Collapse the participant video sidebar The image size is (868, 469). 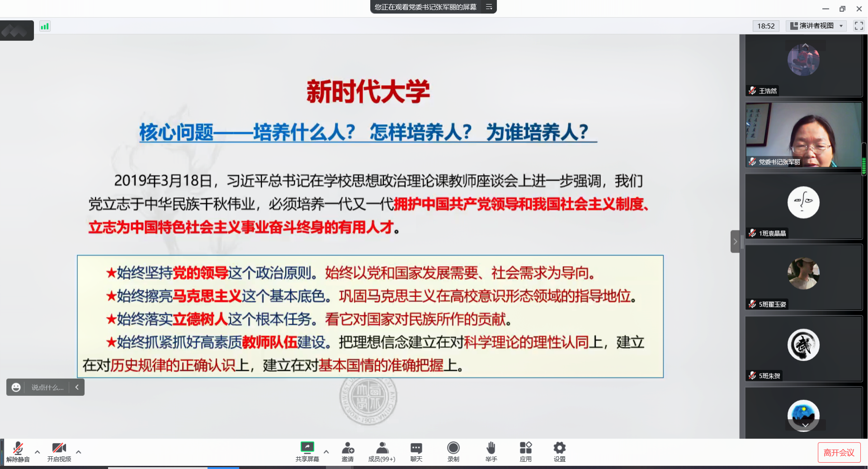(735, 241)
